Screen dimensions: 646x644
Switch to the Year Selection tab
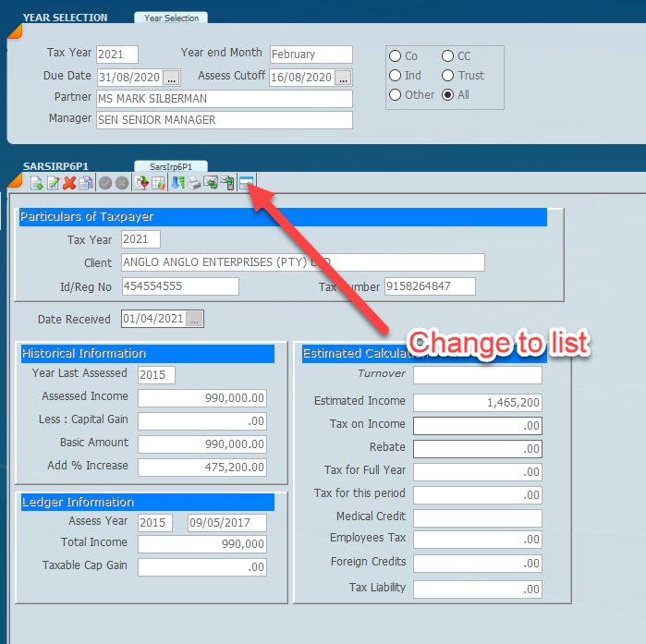[171, 18]
